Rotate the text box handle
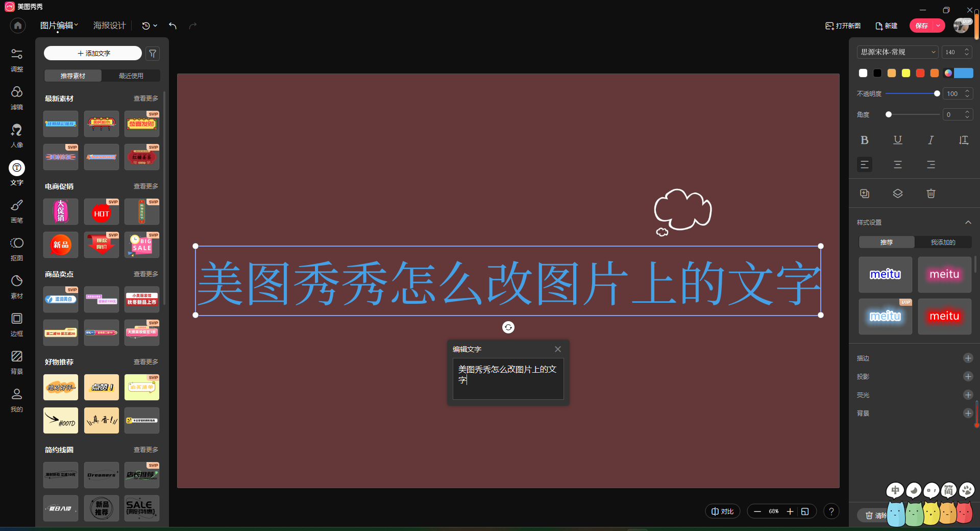Viewport: 980px width, 531px height. [508, 327]
